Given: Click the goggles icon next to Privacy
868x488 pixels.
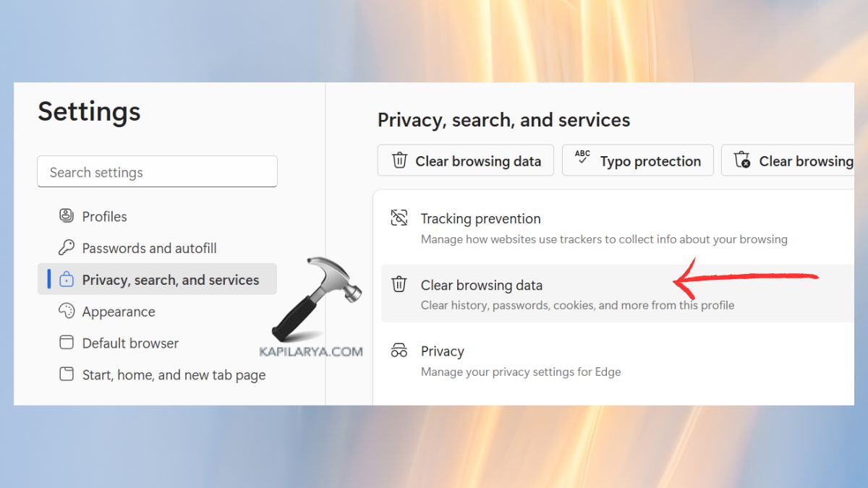Looking at the screenshot, I should (x=399, y=349).
